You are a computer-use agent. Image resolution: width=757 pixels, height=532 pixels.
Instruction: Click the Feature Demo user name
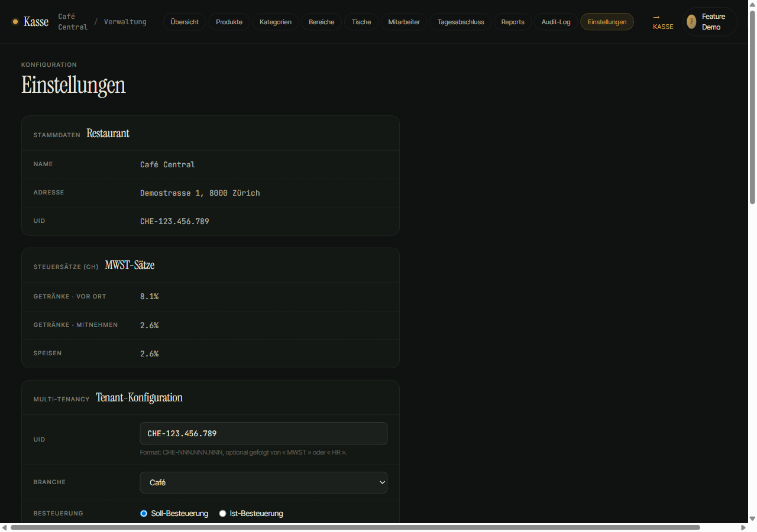click(x=713, y=22)
